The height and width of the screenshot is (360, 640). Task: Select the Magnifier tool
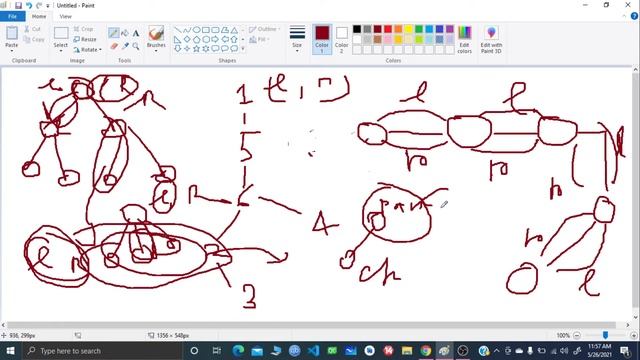point(136,47)
